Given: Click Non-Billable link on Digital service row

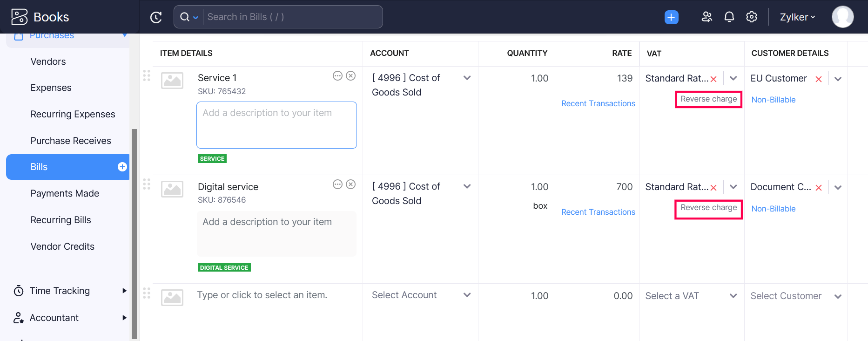Looking at the screenshot, I should 773,209.
